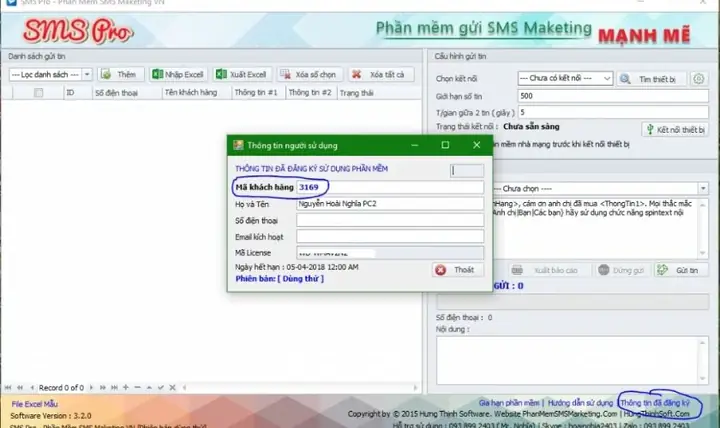Click the Giới hạn số tin field
720x428 pixels.
click(613, 96)
